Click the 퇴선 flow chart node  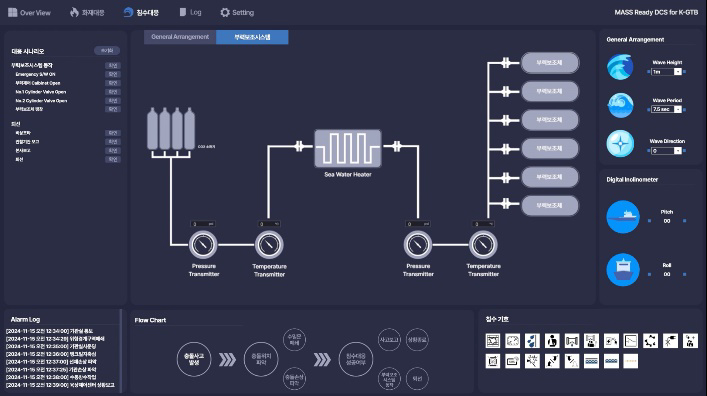[417, 378]
